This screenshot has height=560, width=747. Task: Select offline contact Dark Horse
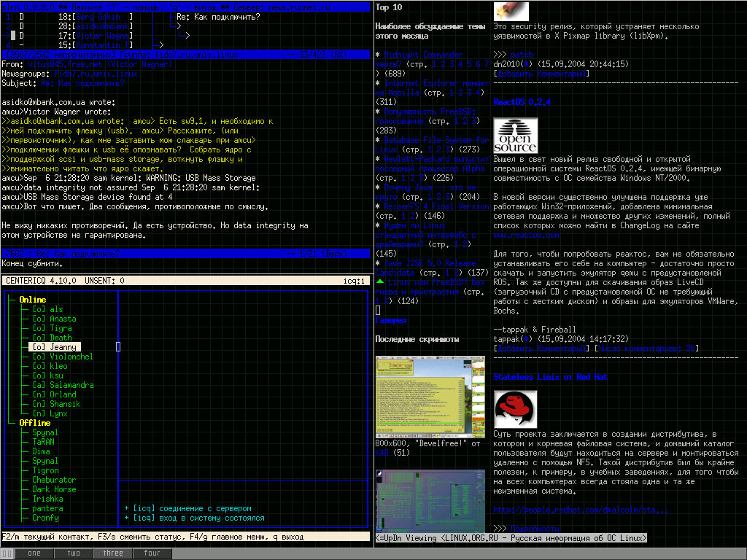click(x=54, y=489)
